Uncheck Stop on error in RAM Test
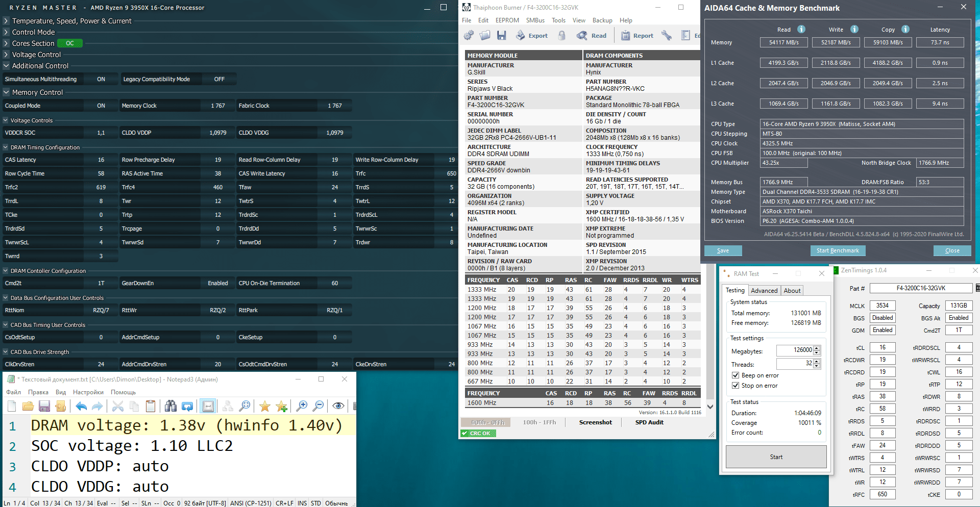Viewport: 980px width, 507px height. click(x=736, y=386)
